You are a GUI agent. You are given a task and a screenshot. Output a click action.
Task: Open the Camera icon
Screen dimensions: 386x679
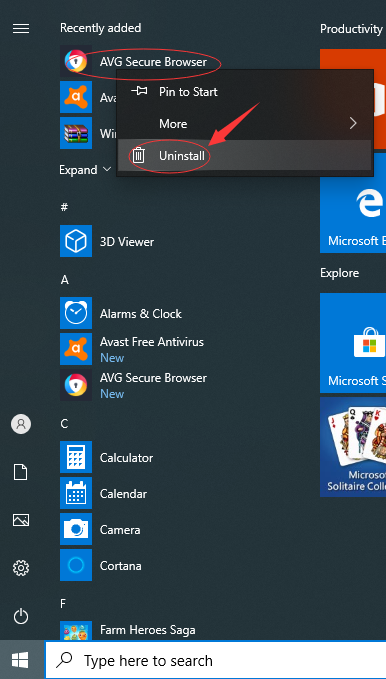coord(76,529)
